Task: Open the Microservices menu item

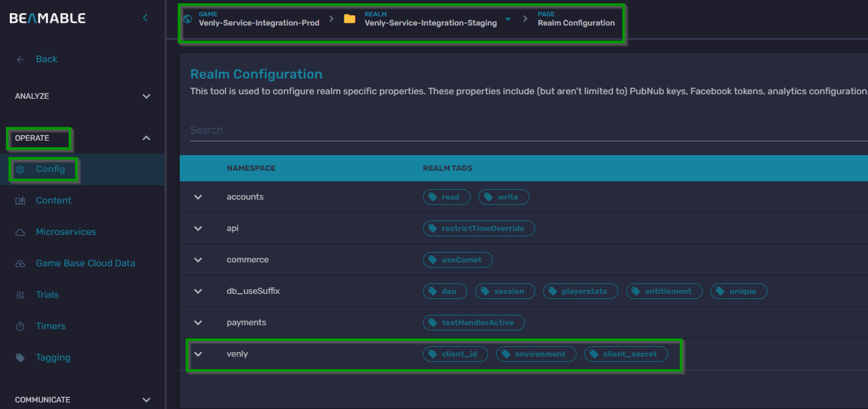Action: (82, 232)
